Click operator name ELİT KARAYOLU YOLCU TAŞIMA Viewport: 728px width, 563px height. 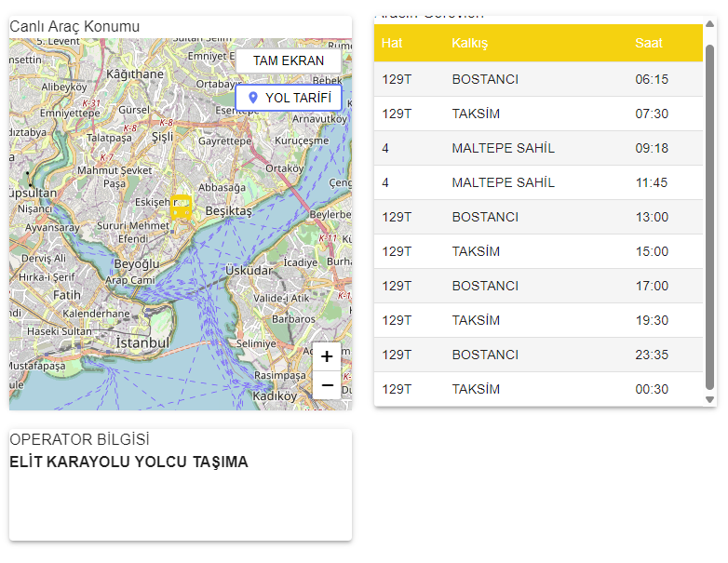pyautogui.click(x=128, y=462)
